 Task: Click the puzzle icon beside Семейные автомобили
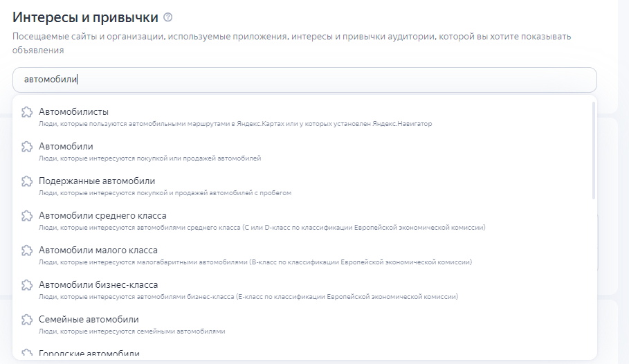click(x=27, y=320)
